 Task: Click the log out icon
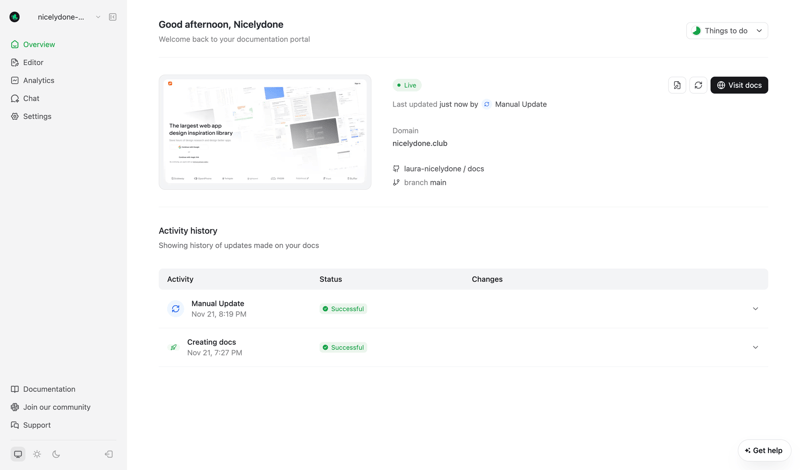109,454
